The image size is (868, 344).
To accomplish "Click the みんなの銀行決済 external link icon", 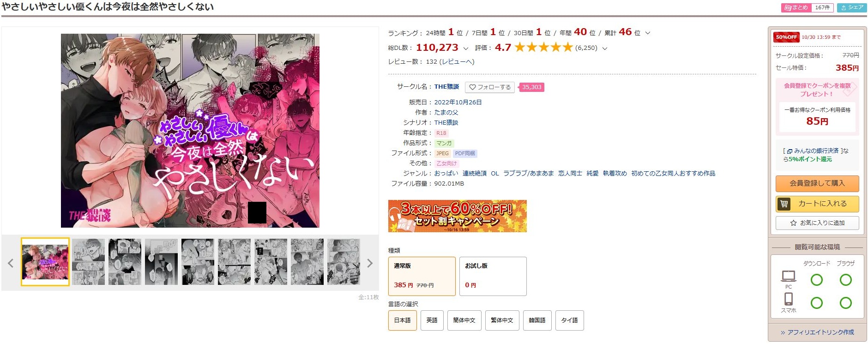I will coord(790,151).
